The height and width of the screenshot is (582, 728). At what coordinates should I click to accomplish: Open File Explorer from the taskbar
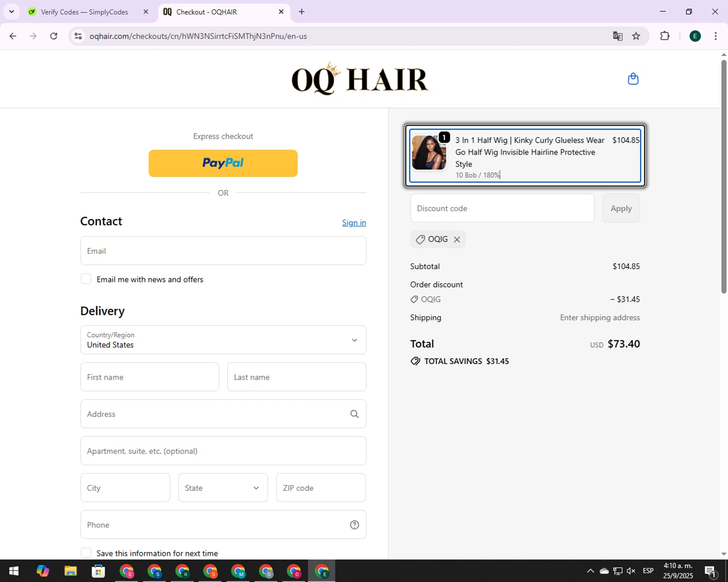pos(70,571)
